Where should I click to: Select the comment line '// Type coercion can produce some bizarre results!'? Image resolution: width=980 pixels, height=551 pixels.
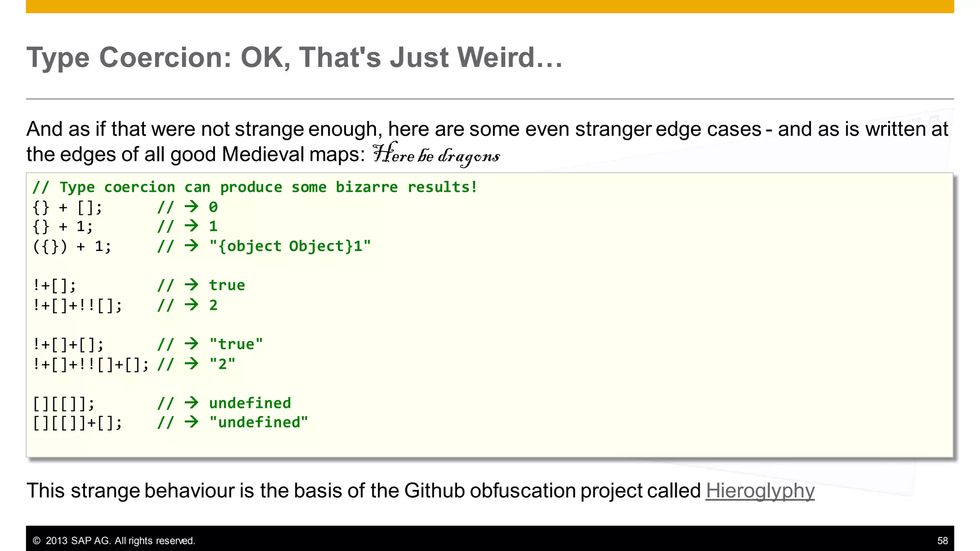[255, 187]
